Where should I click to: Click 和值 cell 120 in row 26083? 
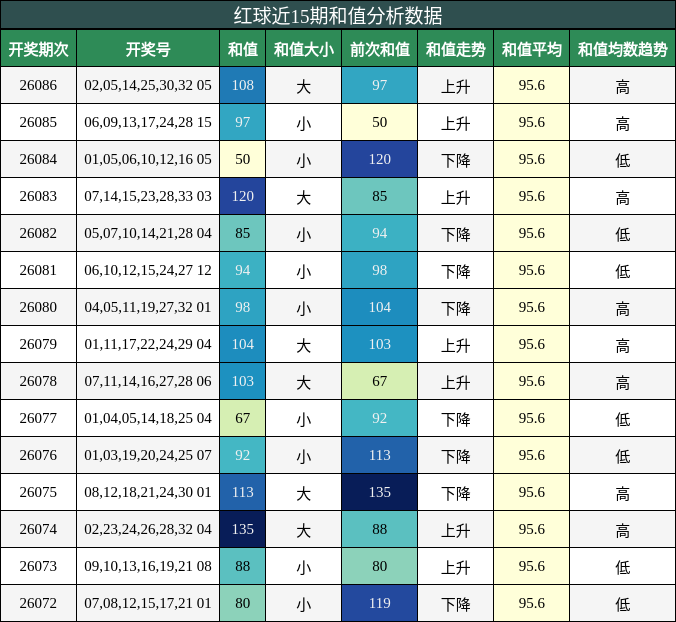243,196
